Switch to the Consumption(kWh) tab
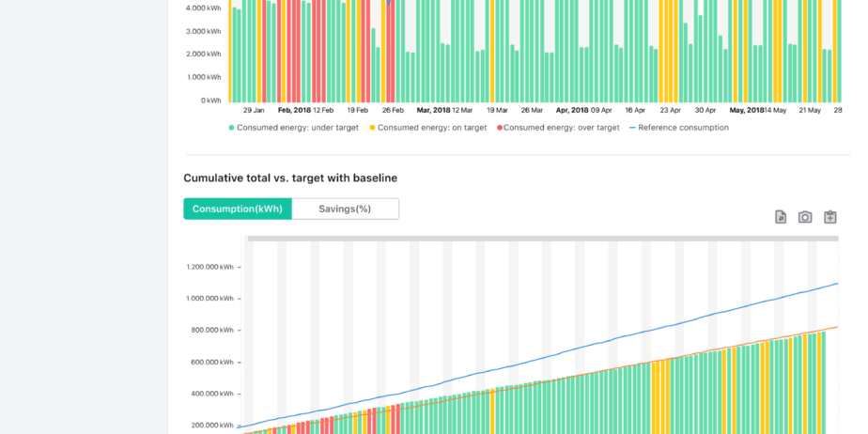Viewport: 868px width, 434px height. (238, 209)
